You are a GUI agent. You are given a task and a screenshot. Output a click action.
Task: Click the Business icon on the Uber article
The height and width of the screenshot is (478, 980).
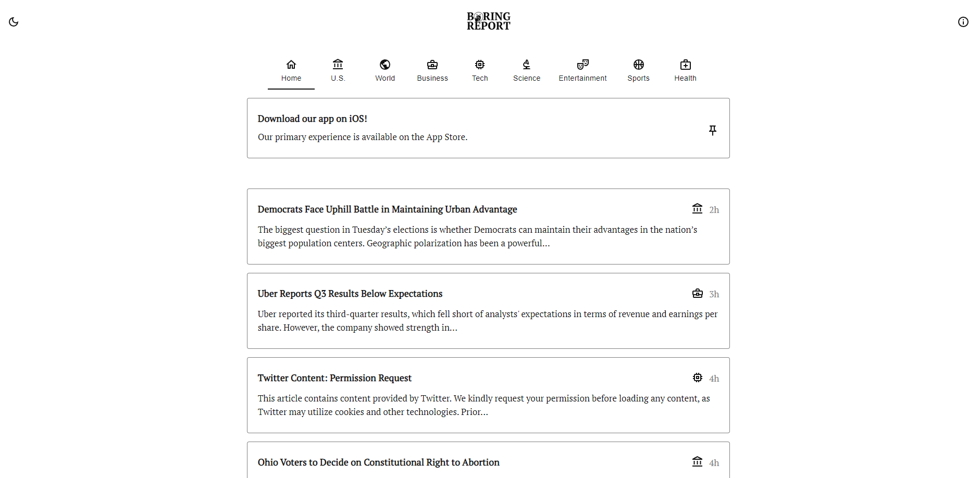tap(698, 293)
